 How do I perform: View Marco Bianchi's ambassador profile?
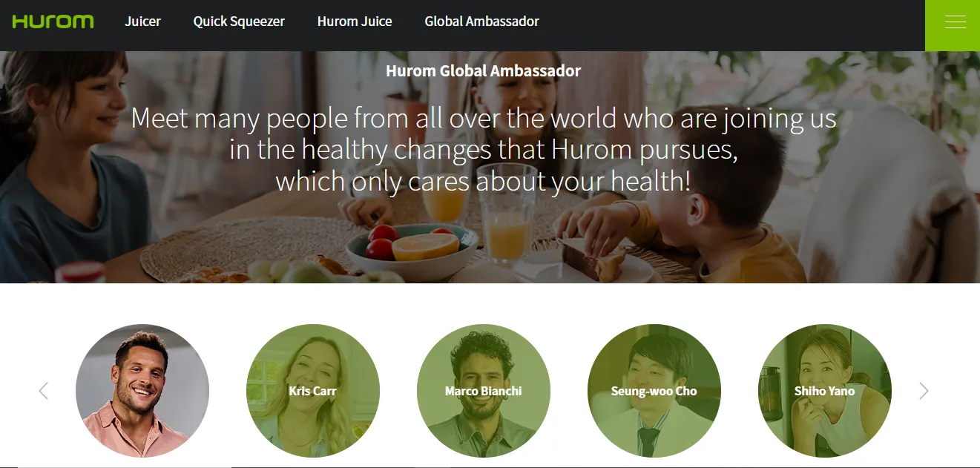point(484,391)
